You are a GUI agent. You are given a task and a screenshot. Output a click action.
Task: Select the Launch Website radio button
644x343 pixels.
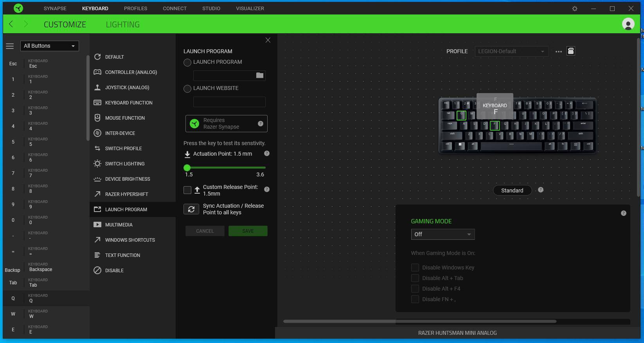[x=187, y=89]
